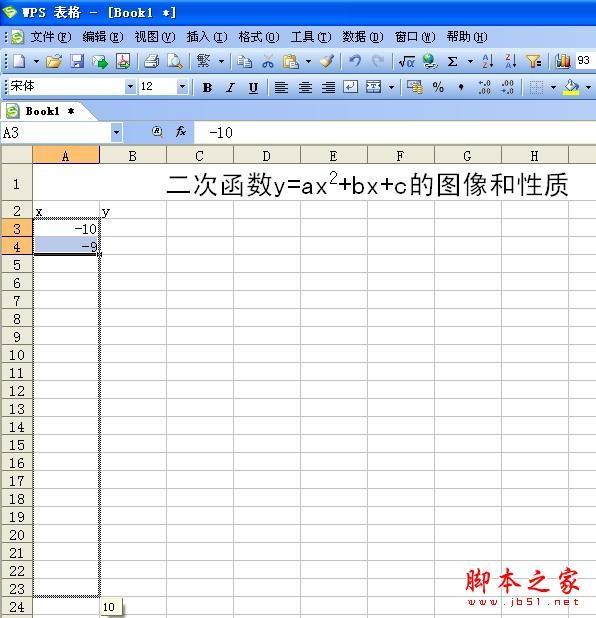
Task: Open the 插入 menu
Action: coord(207,37)
